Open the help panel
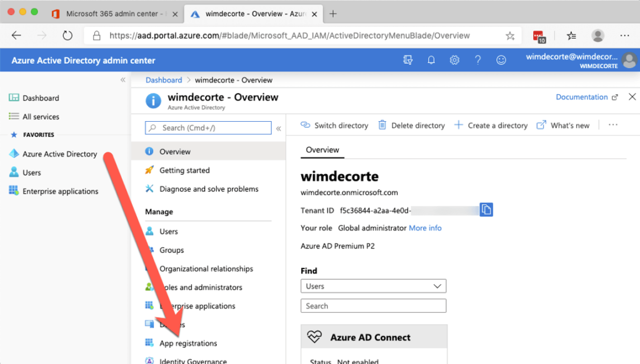The width and height of the screenshot is (640, 364). (x=478, y=60)
